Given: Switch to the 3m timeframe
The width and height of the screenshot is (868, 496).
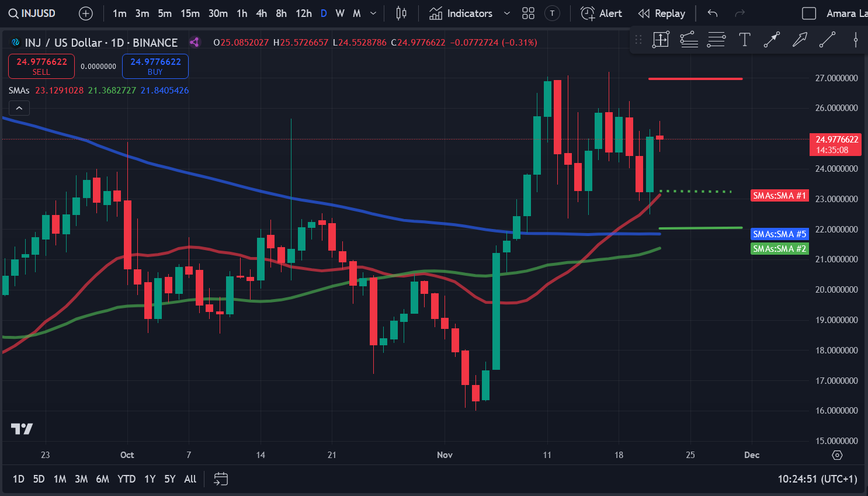Looking at the screenshot, I should pyautogui.click(x=142, y=13).
